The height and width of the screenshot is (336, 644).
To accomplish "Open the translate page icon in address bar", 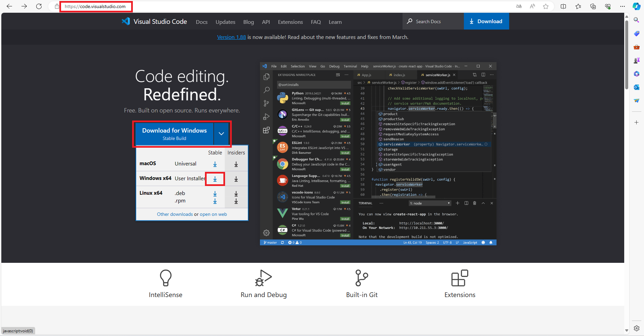I will (x=519, y=6).
